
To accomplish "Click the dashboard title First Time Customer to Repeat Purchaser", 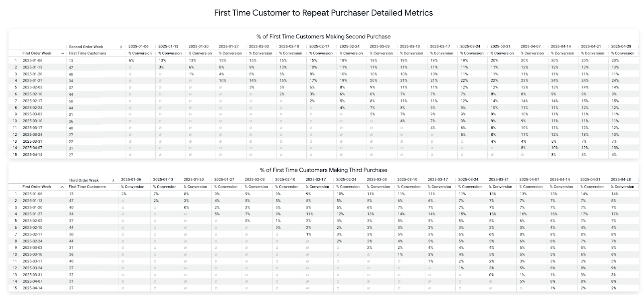I will [323, 13].
